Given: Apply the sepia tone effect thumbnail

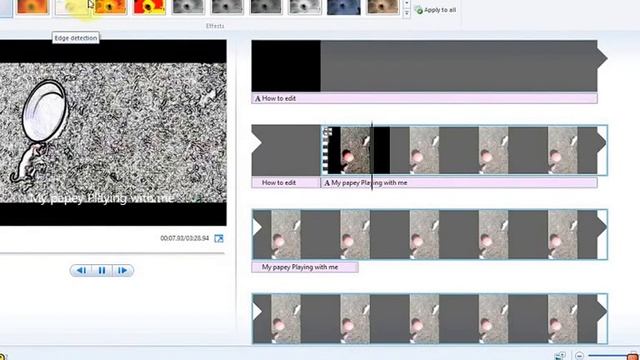Looking at the screenshot, I should point(382,7).
